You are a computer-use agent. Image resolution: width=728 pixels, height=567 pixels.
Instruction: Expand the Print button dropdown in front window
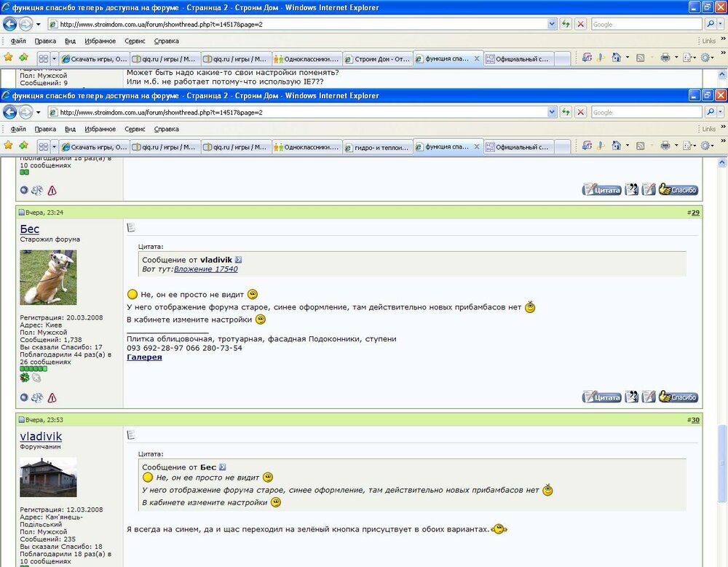[x=676, y=146]
